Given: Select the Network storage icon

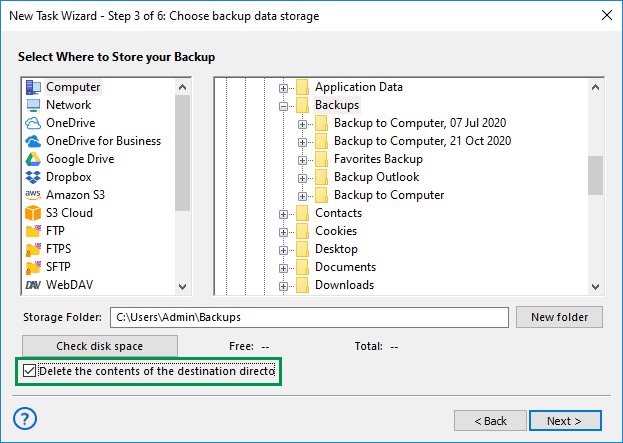Looking at the screenshot, I should click(33, 105).
